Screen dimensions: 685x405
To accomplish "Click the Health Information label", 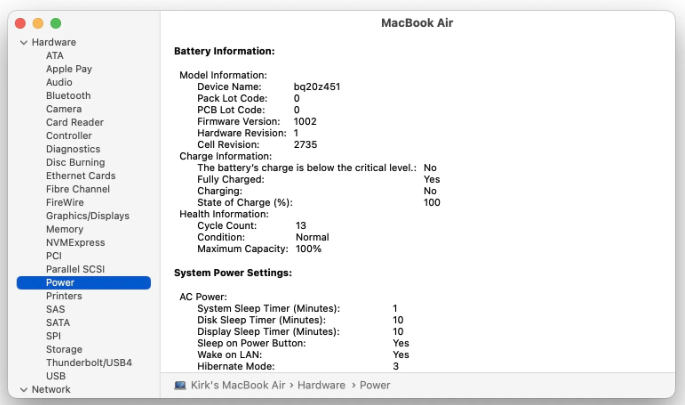I will [x=224, y=214].
